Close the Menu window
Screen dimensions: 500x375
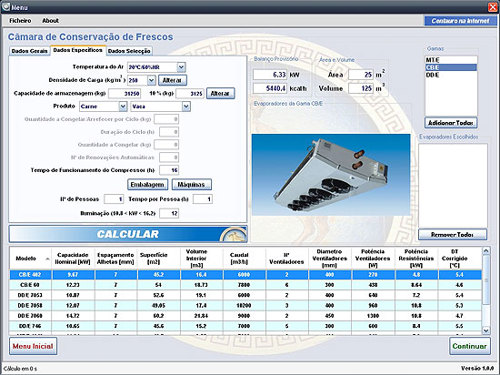pos(492,7)
